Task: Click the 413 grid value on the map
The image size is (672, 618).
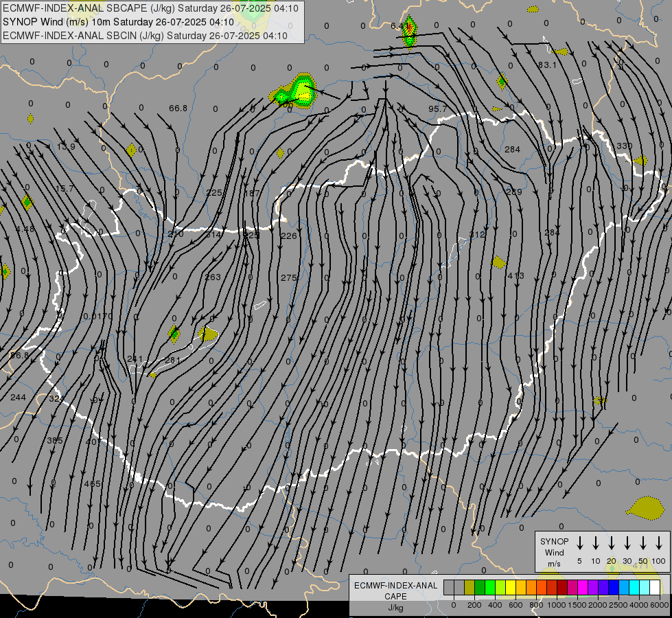Action: [x=515, y=276]
